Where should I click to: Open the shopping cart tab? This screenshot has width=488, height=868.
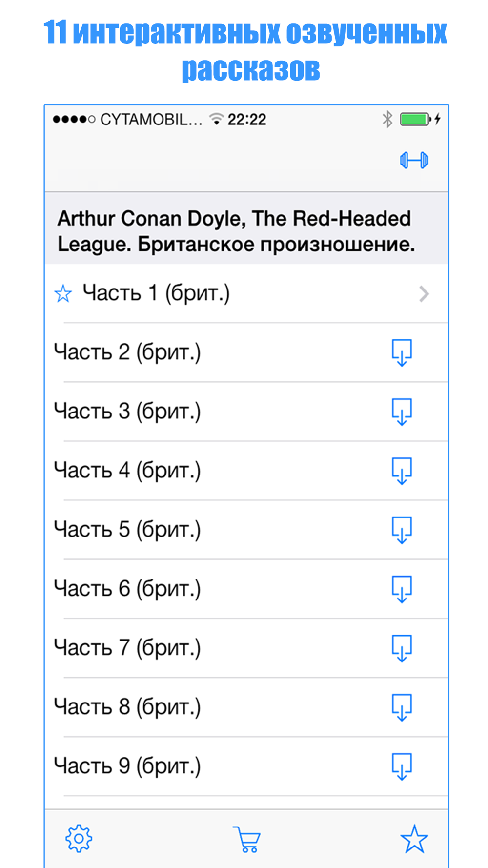point(247,839)
